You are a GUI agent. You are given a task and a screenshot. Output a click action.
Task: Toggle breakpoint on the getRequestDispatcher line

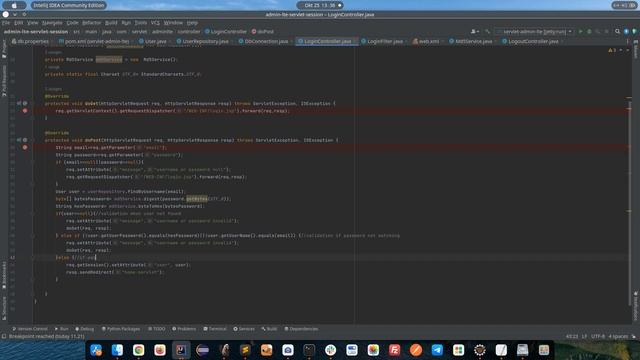click(25, 111)
